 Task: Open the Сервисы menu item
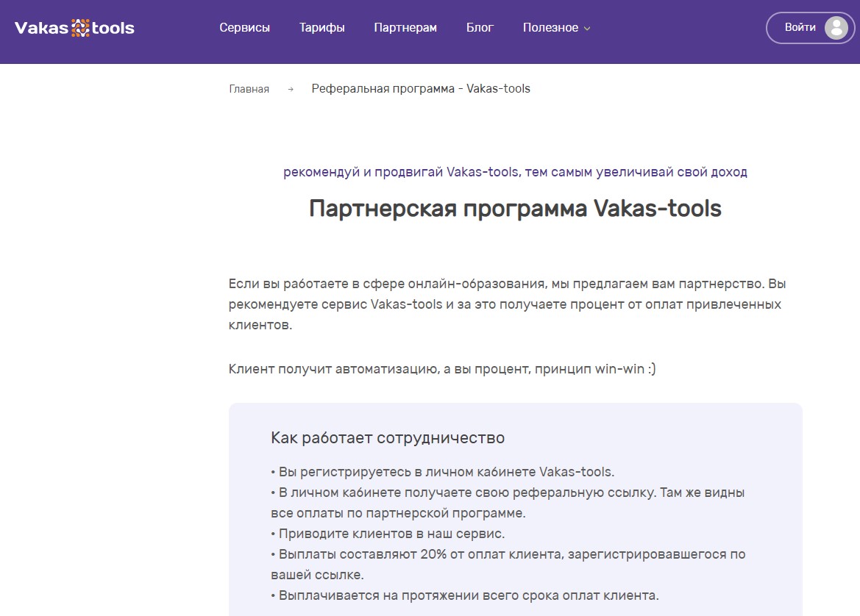[x=244, y=28]
